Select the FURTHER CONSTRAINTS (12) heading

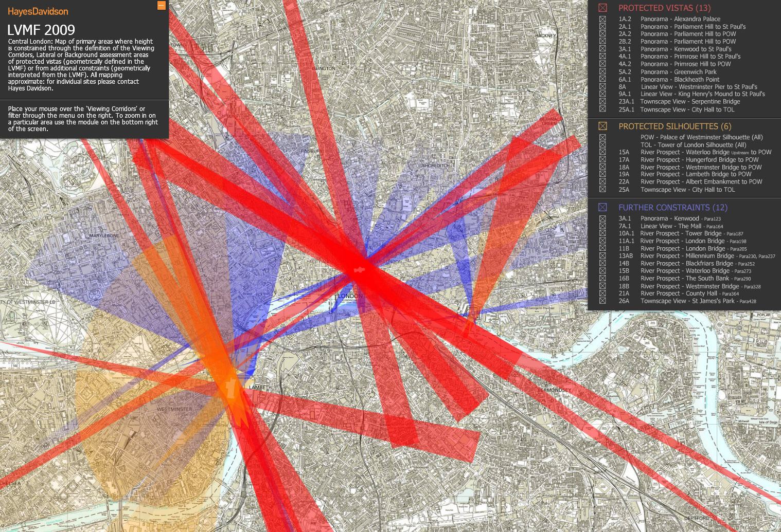coord(672,207)
